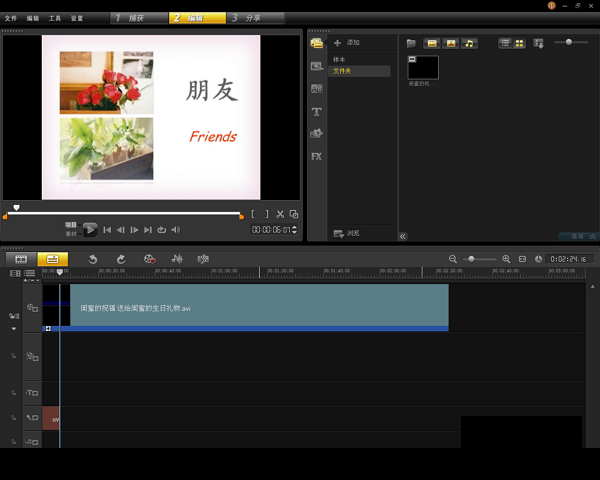Open the Media library panel icon
Viewport: 600px width, 480px height.
[316, 43]
